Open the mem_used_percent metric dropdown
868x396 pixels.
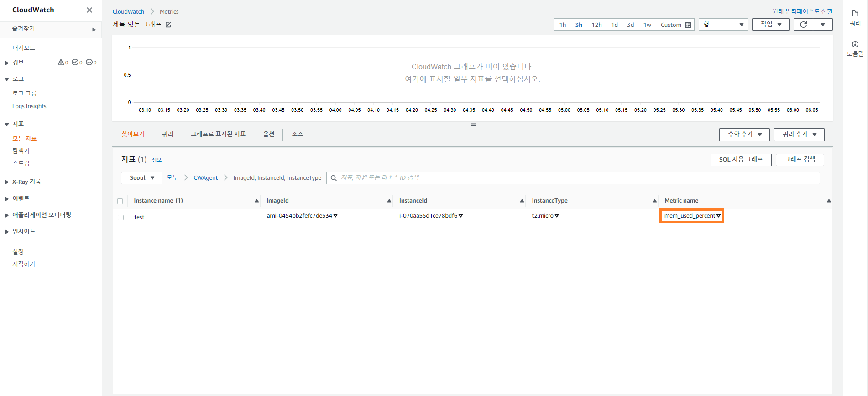pos(718,216)
